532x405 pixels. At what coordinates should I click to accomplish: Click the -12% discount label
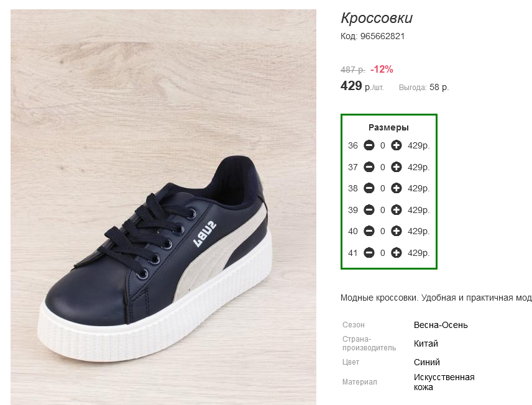pyautogui.click(x=382, y=70)
